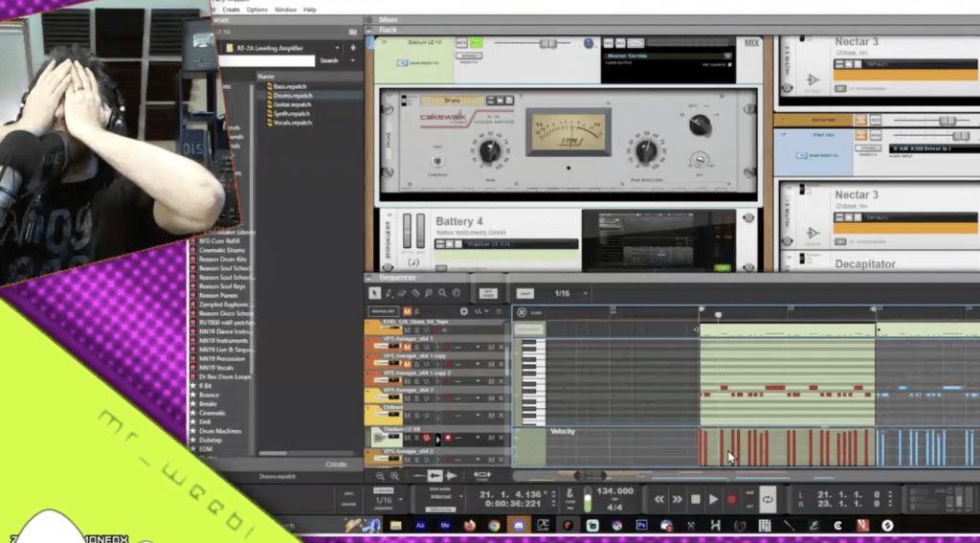Start playback with the Play button
Screen dimensions: 980x543
(x=713, y=499)
